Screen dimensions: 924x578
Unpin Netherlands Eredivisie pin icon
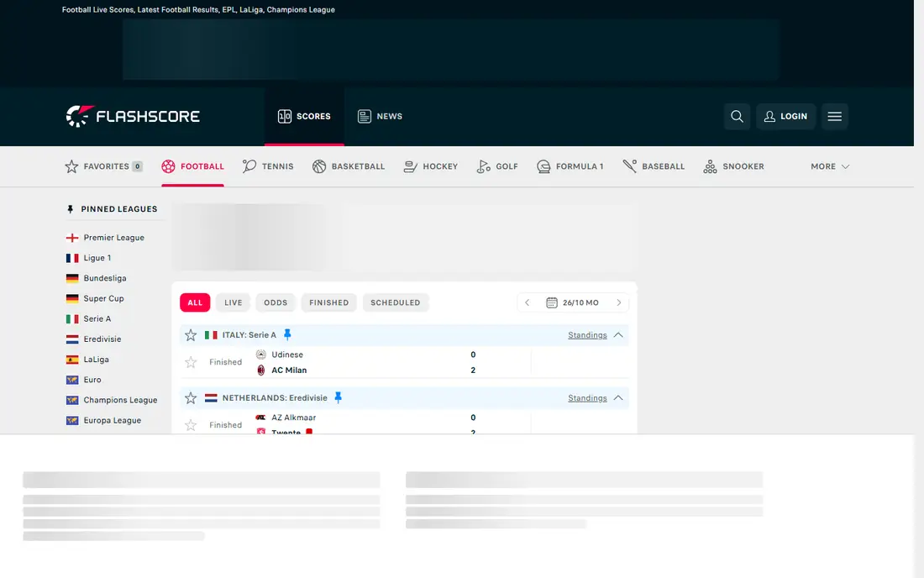339,397
